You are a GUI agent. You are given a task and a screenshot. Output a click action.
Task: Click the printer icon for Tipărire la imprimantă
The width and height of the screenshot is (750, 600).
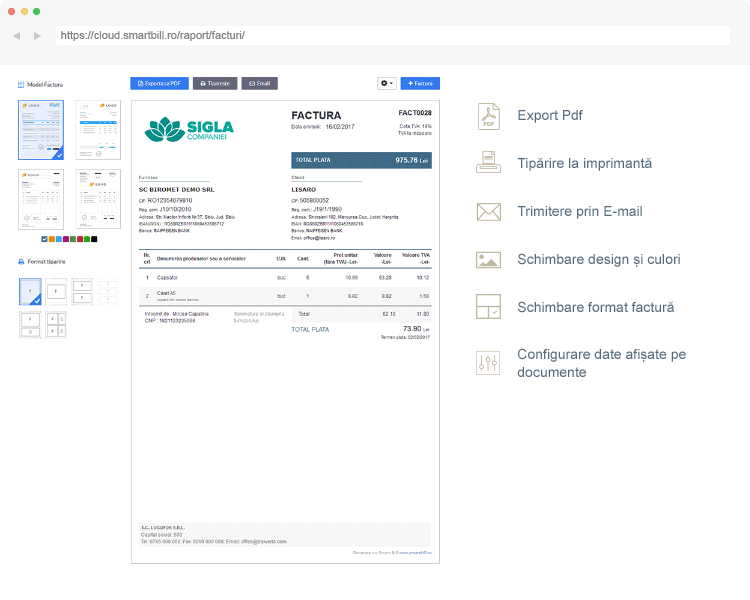488,163
